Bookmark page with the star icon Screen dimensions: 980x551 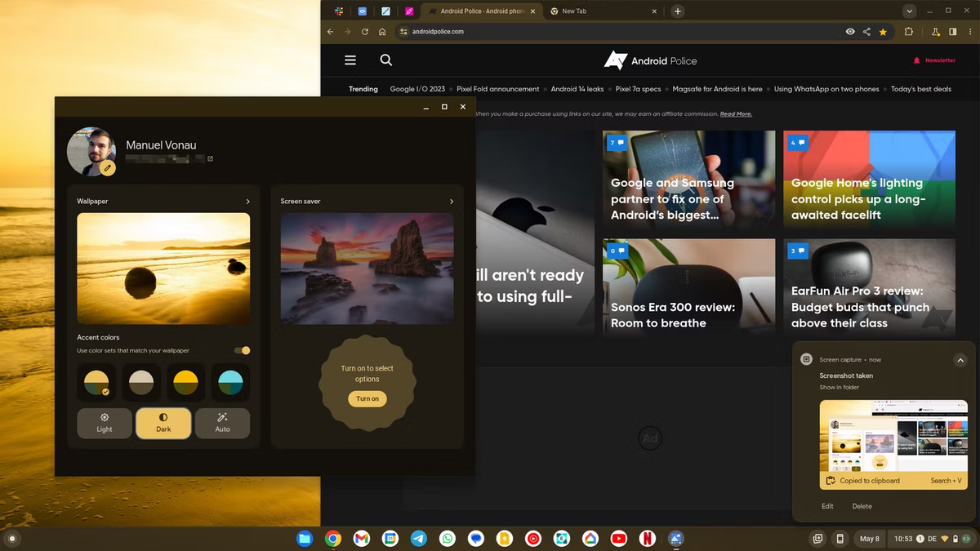[x=883, y=32]
